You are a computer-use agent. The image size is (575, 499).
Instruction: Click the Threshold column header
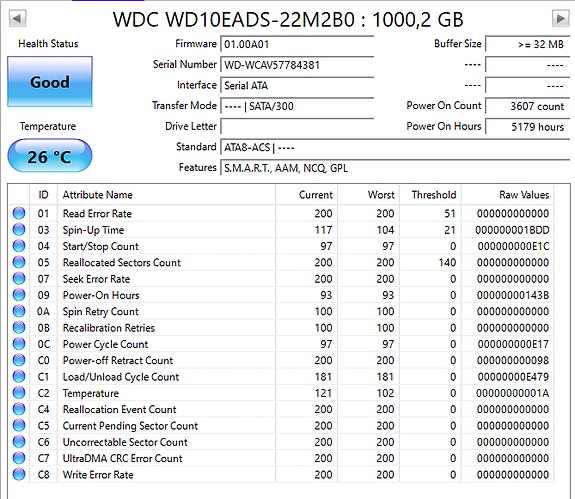(431, 195)
